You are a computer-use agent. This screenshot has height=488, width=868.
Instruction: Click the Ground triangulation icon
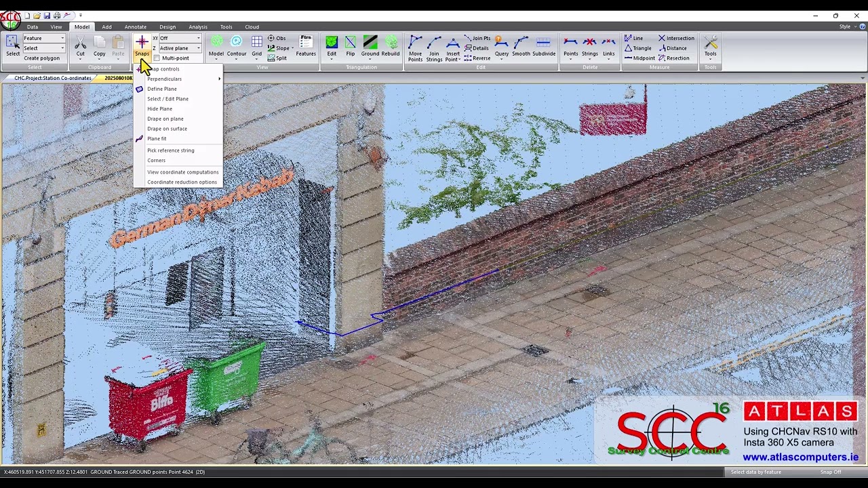coord(370,43)
